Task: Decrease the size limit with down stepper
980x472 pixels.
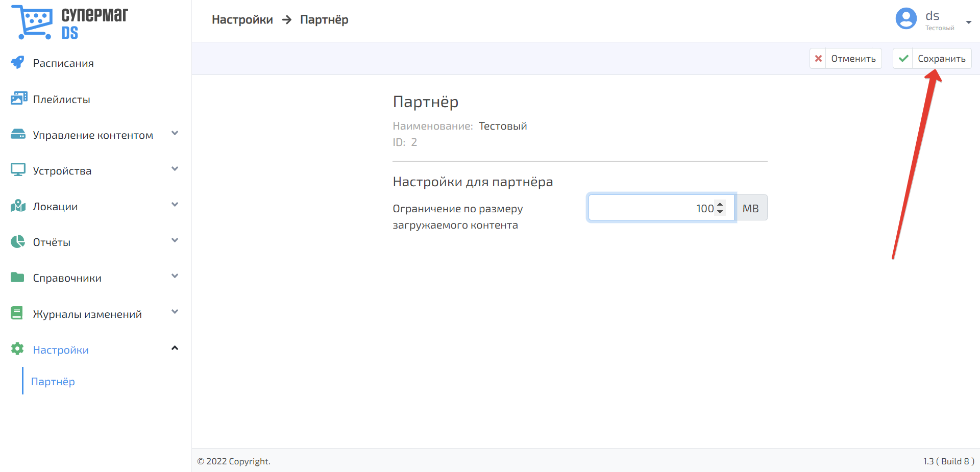Action: coord(720,212)
